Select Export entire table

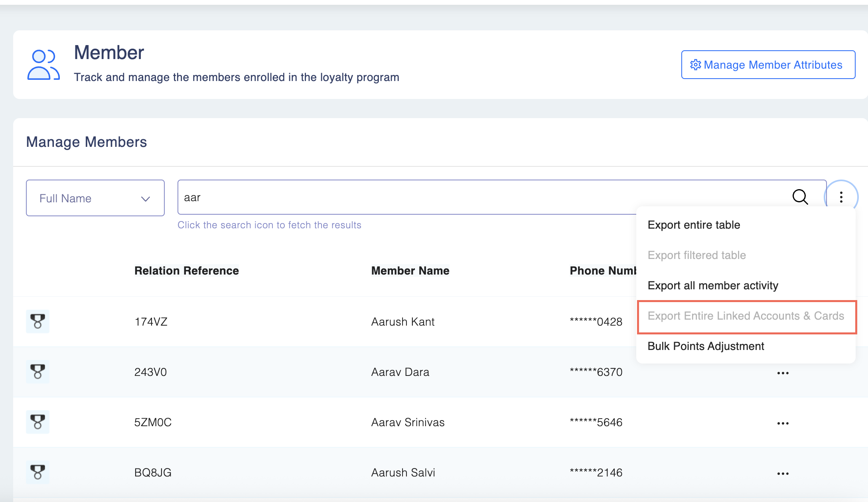[694, 225]
